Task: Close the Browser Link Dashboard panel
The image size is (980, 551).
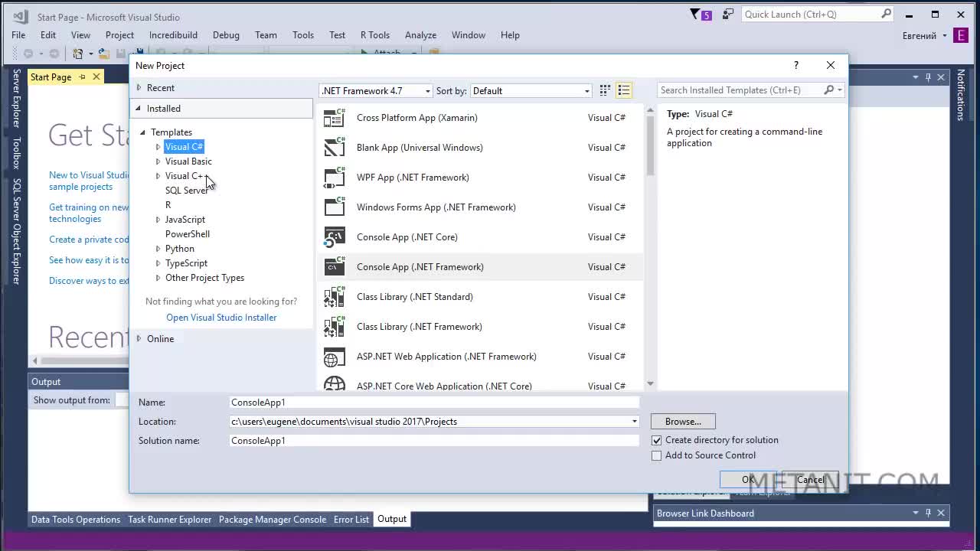Action: point(941,513)
